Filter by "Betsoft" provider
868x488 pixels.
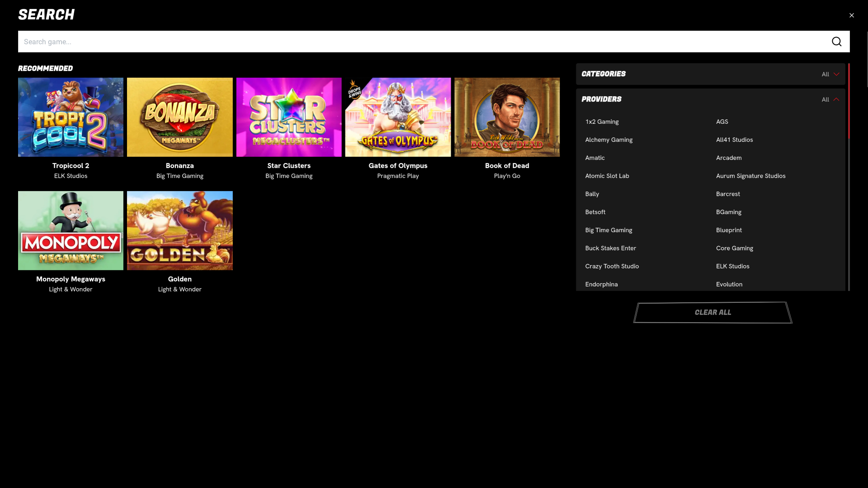[x=595, y=212]
